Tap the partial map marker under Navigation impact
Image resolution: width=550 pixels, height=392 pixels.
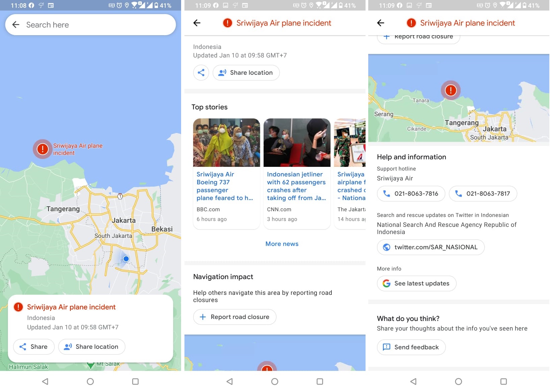tap(267, 366)
